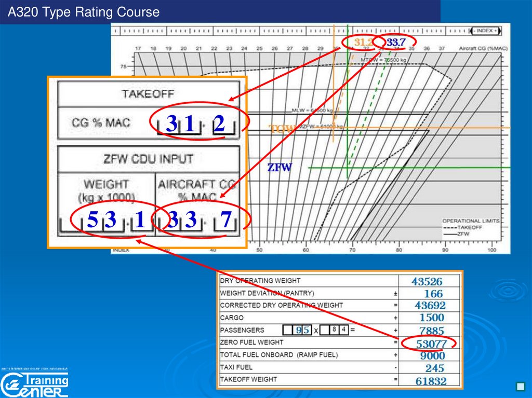Click the Aircraft CG (%MAC) axis label
The image size is (532, 398).
pos(483,48)
